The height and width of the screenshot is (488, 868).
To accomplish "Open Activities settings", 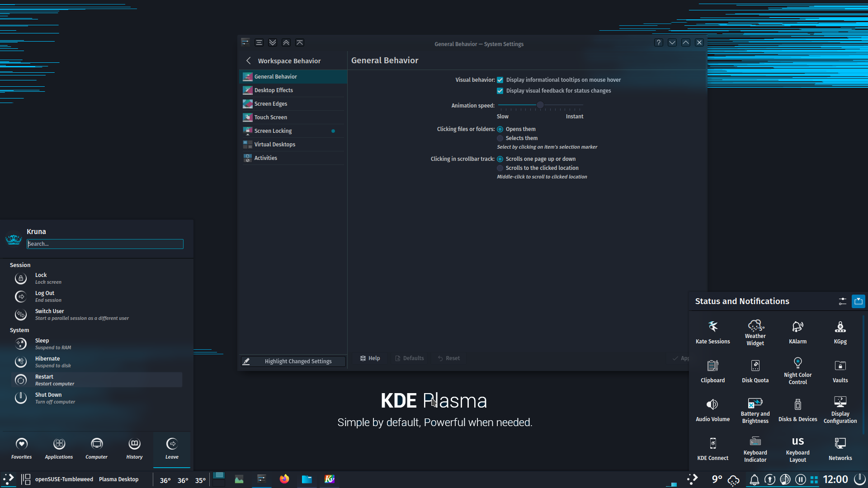I will click(x=293, y=158).
